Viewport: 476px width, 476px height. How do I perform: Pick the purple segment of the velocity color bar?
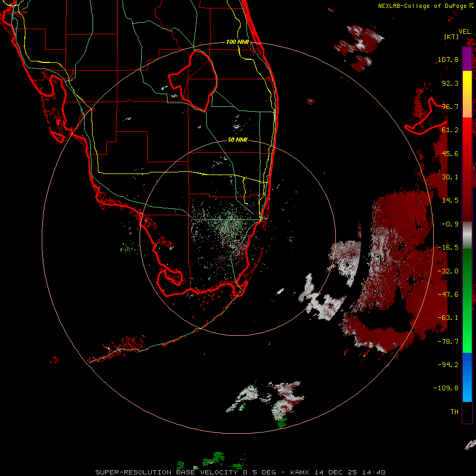click(467, 59)
